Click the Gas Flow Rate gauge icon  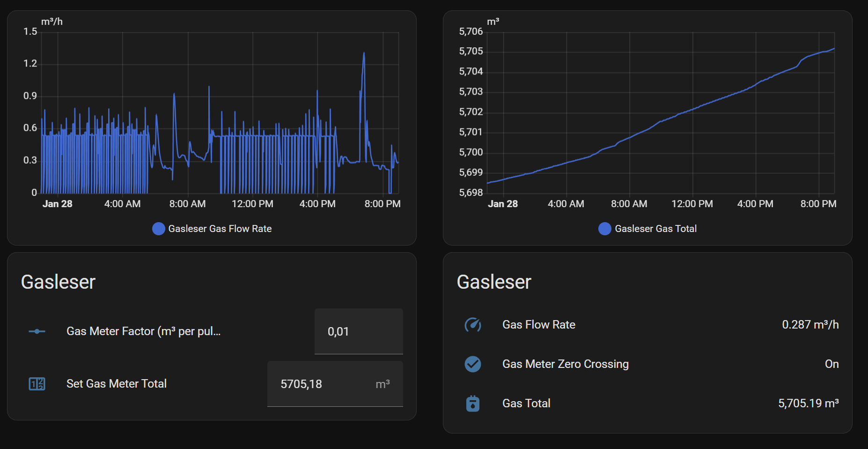pyautogui.click(x=473, y=325)
